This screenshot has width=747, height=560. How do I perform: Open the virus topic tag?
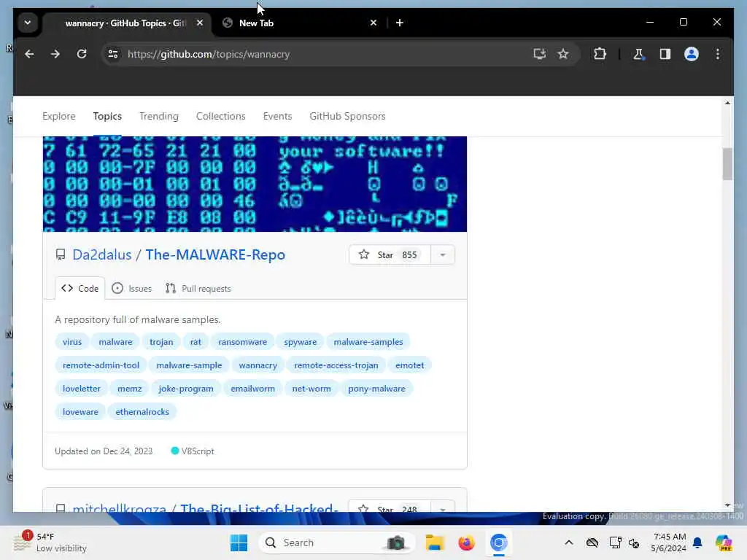tap(72, 342)
